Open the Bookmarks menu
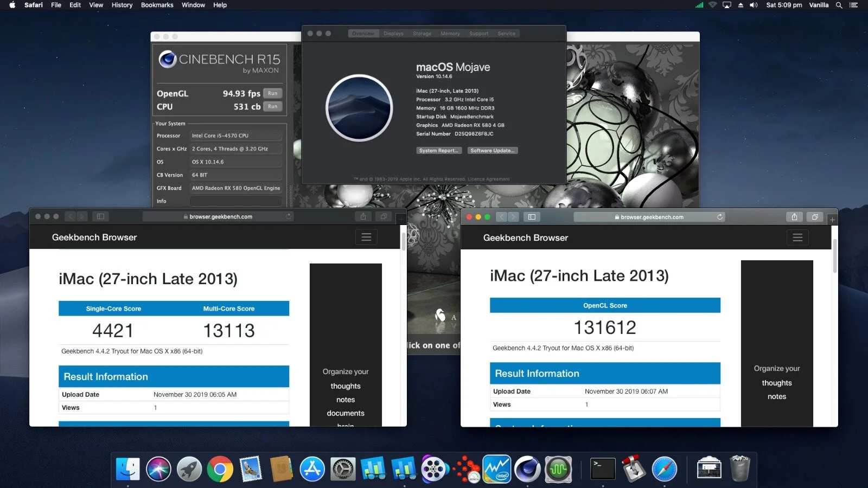The width and height of the screenshot is (868, 488). pyautogui.click(x=157, y=5)
